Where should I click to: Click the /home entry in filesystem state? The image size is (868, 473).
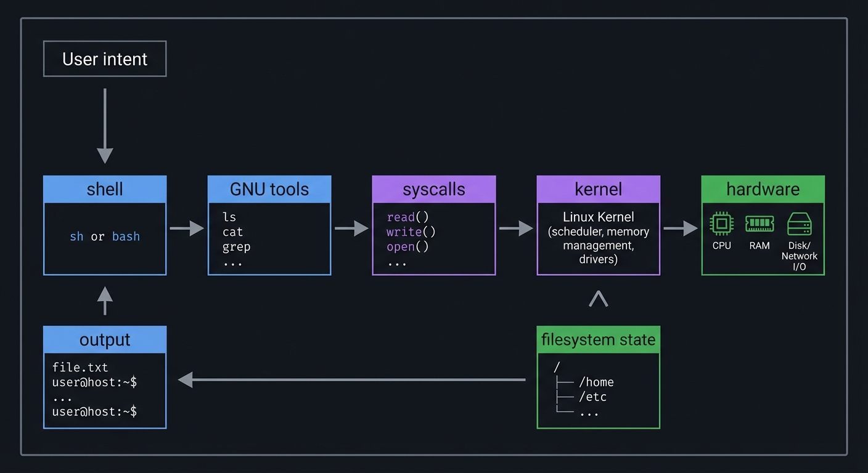(x=596, y=382)
